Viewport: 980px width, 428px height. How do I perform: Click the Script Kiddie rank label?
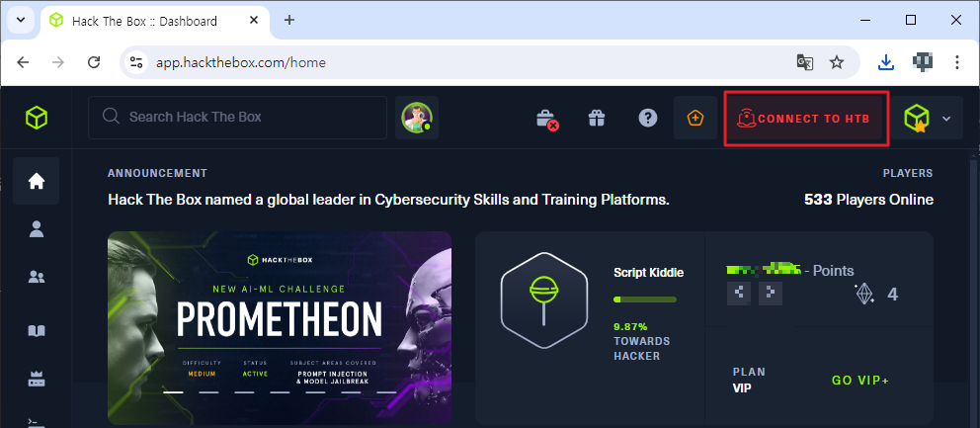(649, 273)
